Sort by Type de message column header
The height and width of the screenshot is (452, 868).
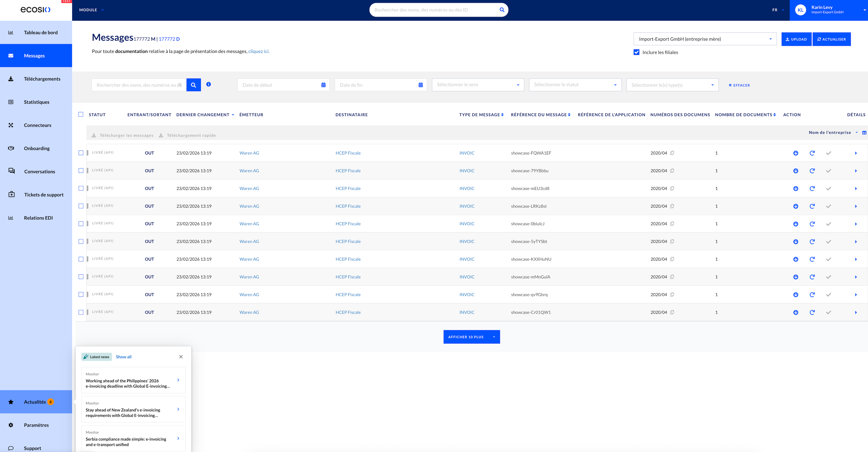click(x=481, y=115)
